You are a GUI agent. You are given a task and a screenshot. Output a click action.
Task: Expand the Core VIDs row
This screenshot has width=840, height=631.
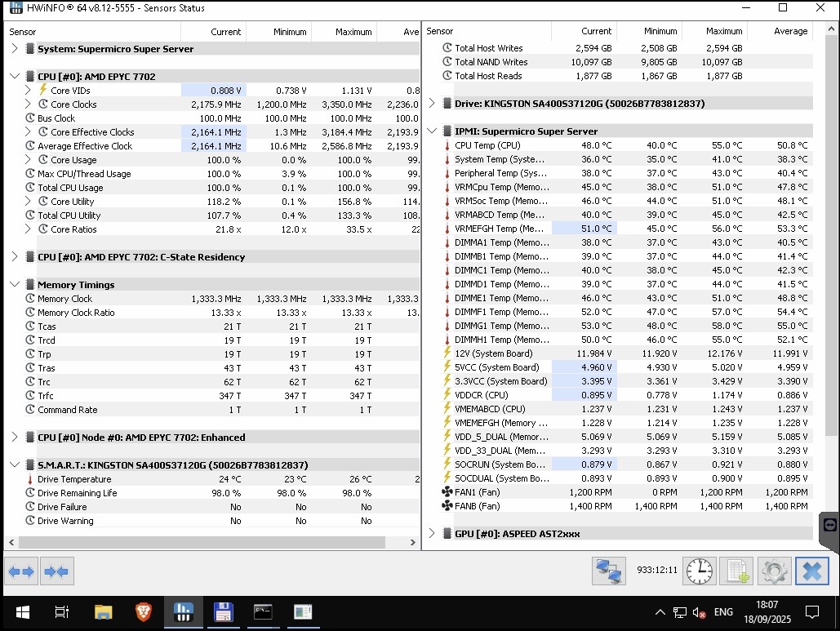click(x=28, y=90)
